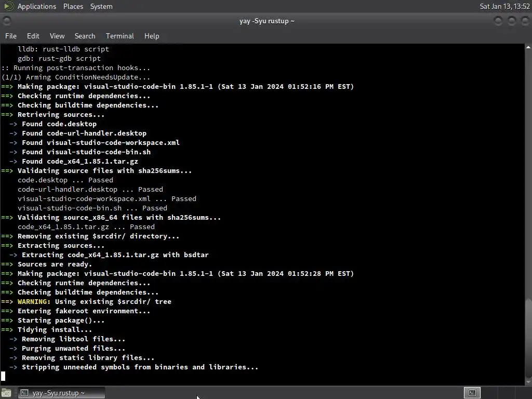The width and height of the screenshot is (532, 399).
Task: Click 'lldb: rust-lldb script' line
Action: coord(63,49)
